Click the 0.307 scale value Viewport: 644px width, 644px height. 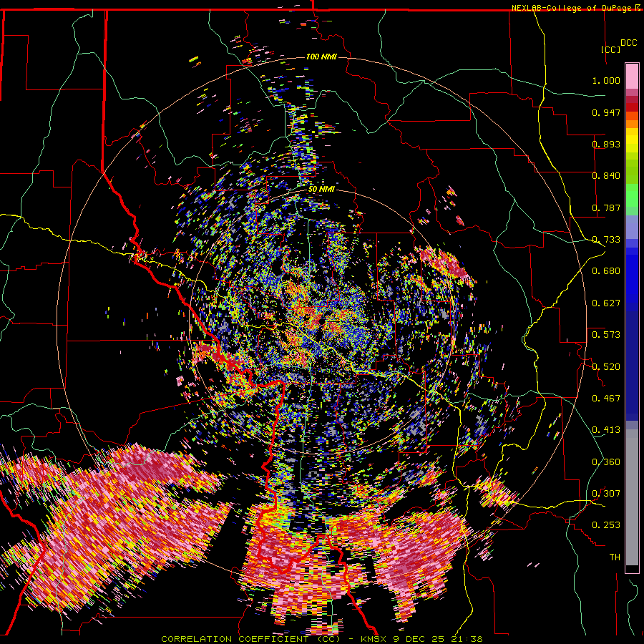click(x=606, y=494)
